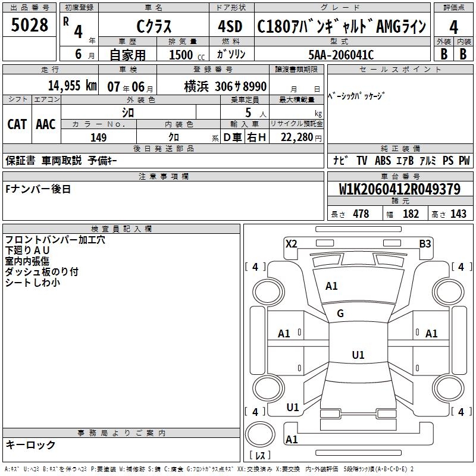This screenshot has height=476, width=476.
Task: Select the A1 mark below the spare tire
Action: pos(292,440)
